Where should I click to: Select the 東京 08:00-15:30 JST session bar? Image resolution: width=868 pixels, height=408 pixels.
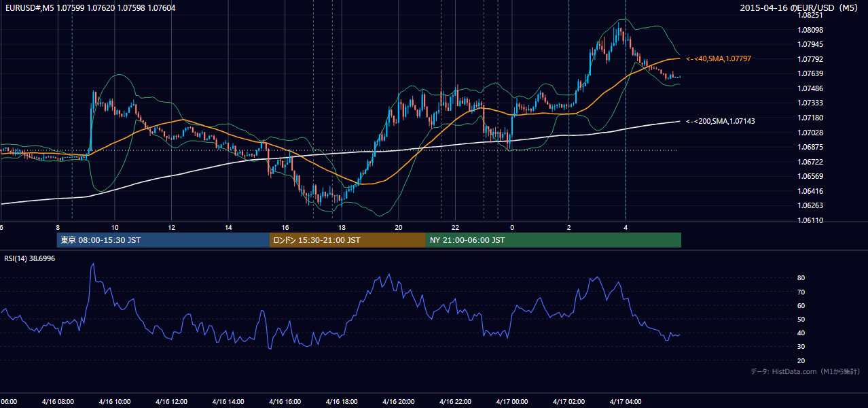163,240
